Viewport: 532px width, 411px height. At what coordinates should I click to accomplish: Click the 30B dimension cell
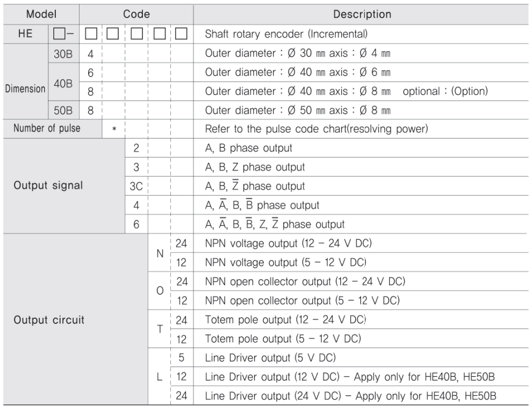coord(63,53)
